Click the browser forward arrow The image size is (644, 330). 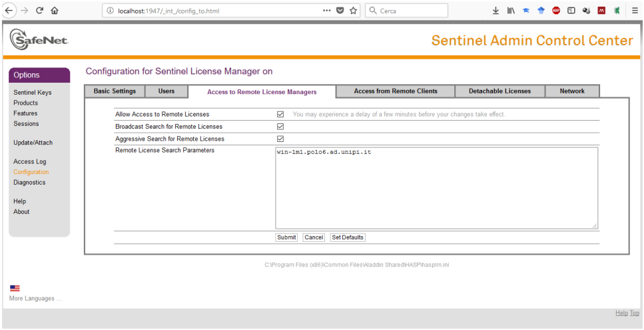tap(24, 11)
